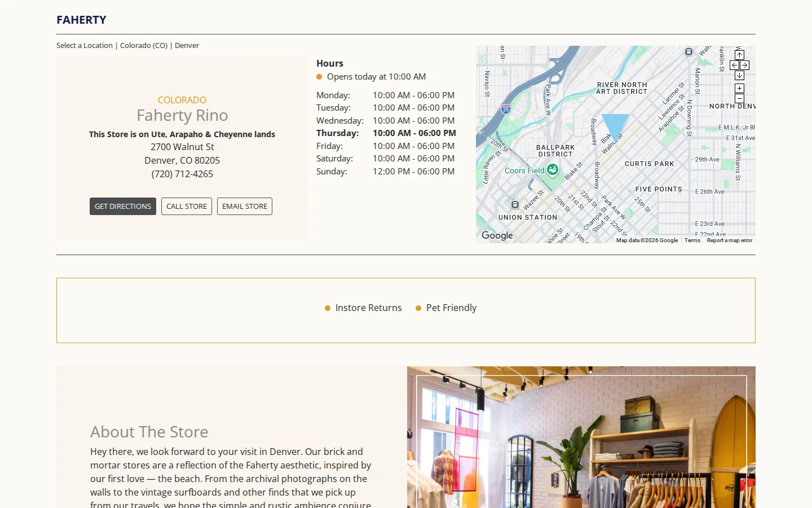
Task: Click the Thursday hours row
Action: coord(386,133)
